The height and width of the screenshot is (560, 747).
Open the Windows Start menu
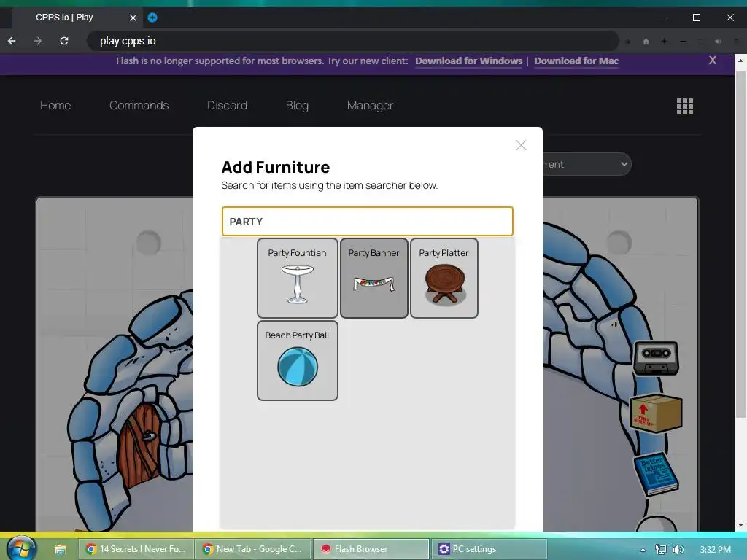(x=20, y=549)
